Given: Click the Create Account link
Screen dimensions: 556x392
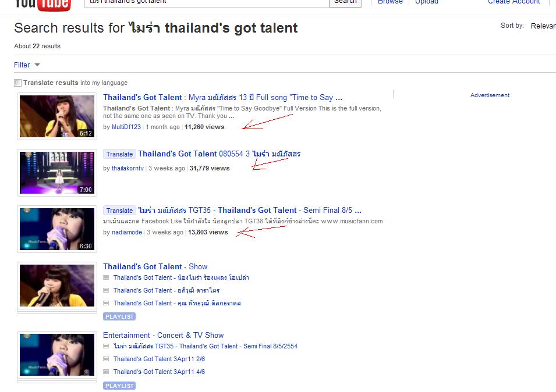Looking at the screenshot, I should (x=514, y=2).
